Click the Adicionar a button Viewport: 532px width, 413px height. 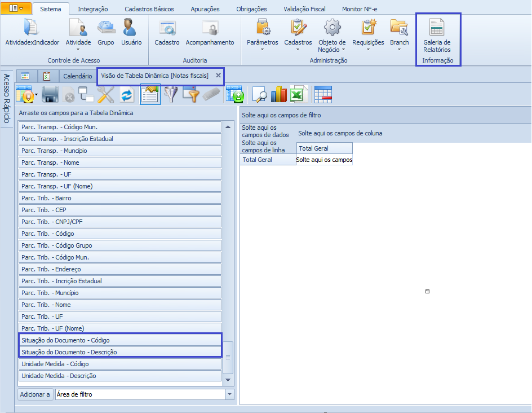click(x=35, y=394)
